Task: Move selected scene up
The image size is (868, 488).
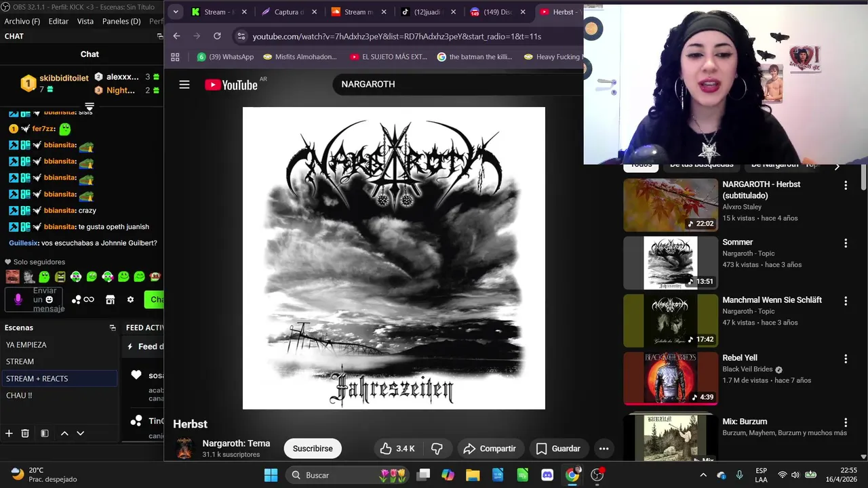Action: (64, 433)
